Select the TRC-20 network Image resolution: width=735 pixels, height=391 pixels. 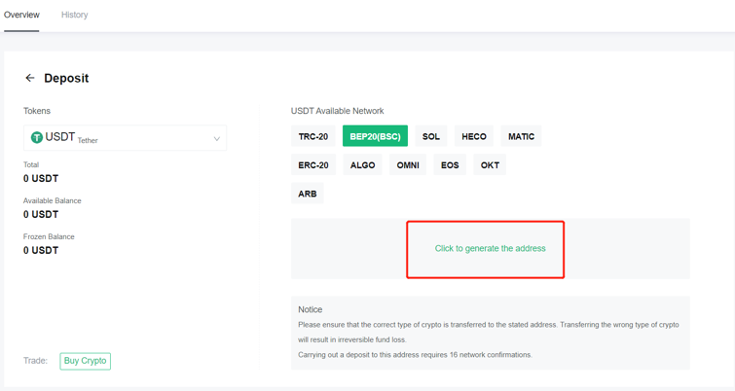(x=313, y=136)
